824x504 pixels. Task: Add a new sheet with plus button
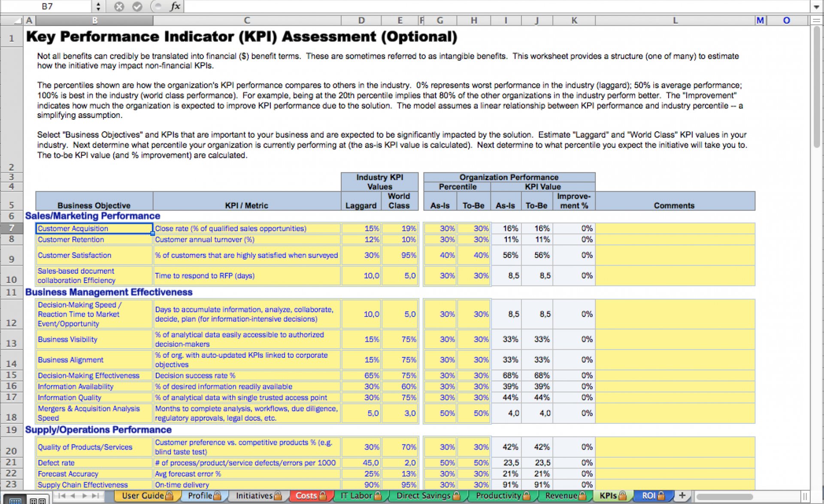coord(682,495)
